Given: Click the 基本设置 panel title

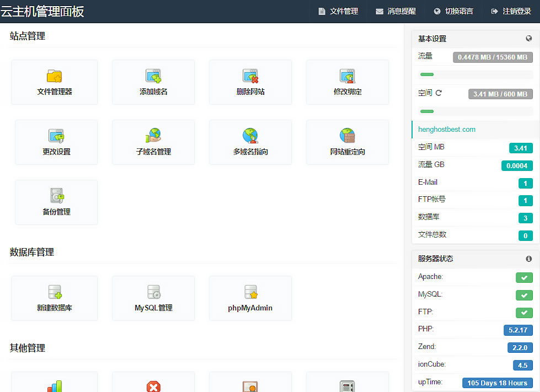Looking at the screenshot, I should pos(432,39).
